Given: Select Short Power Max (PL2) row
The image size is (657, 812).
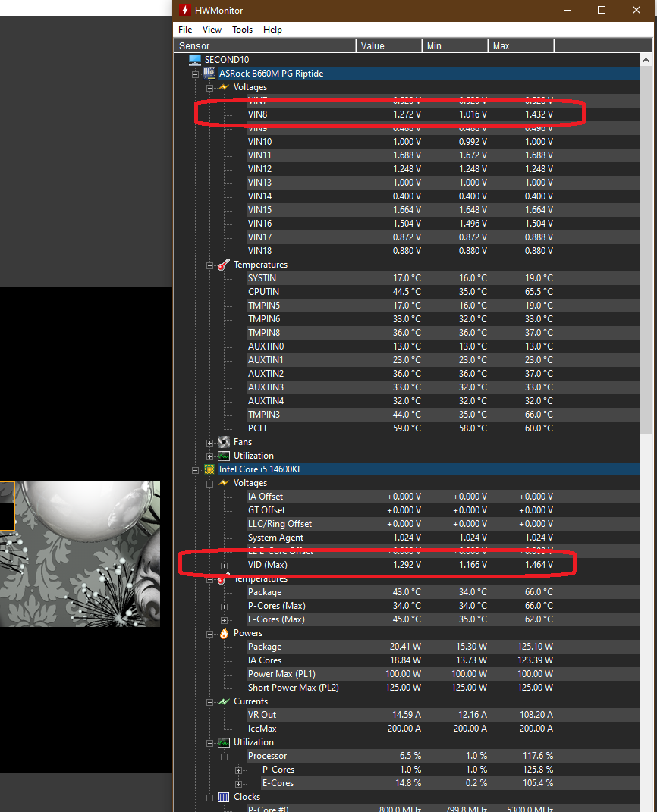Looking at the screenshot, I should (x=442, y=687).
